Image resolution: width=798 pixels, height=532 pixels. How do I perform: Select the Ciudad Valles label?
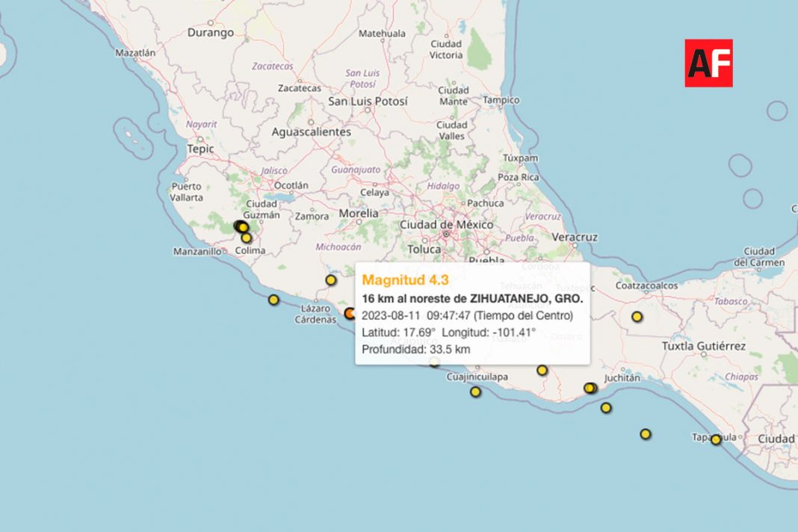pos(452,130)
